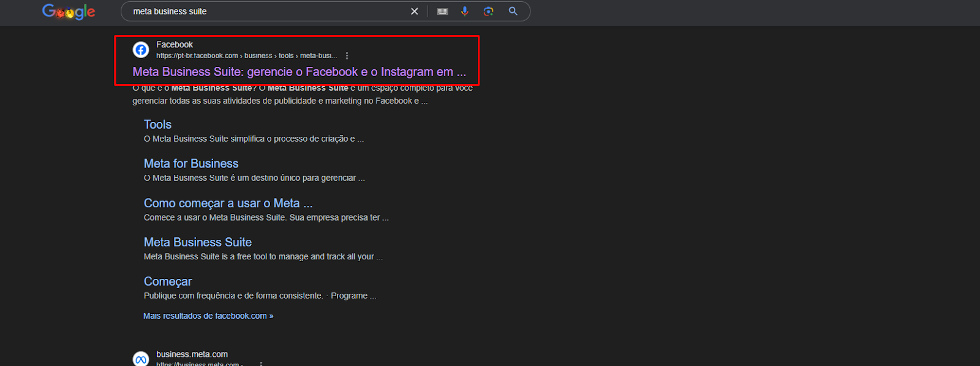Open the 'Começar' sitelink
The image size is (980, 366).
click(x=168, y=281)
